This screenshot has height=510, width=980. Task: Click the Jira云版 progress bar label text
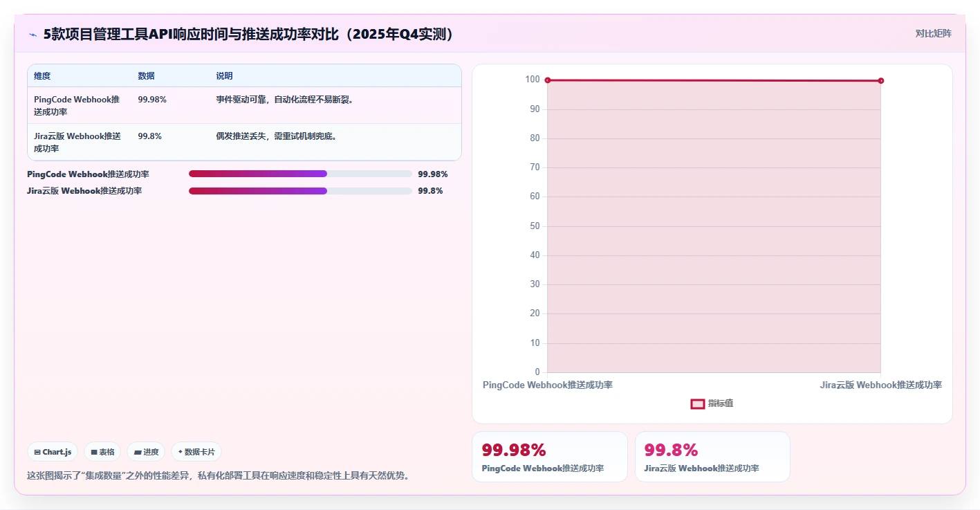(x=85, y=191)
